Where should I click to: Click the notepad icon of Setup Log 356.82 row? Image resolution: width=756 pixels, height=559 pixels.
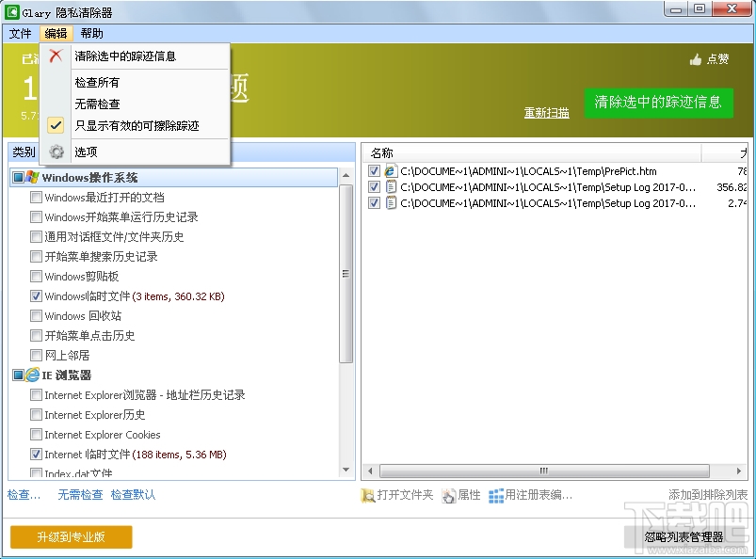click(x=391, y=187)
